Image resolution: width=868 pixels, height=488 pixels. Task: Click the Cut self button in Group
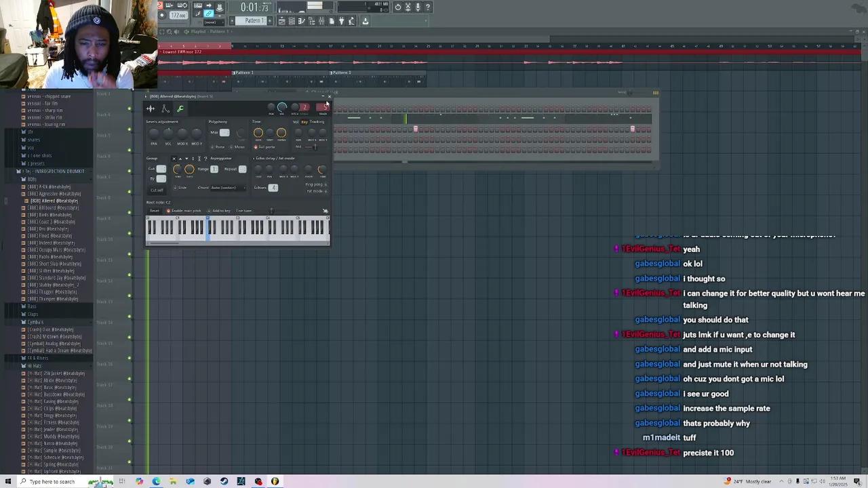pyautogui.click(x=157, y=190)
